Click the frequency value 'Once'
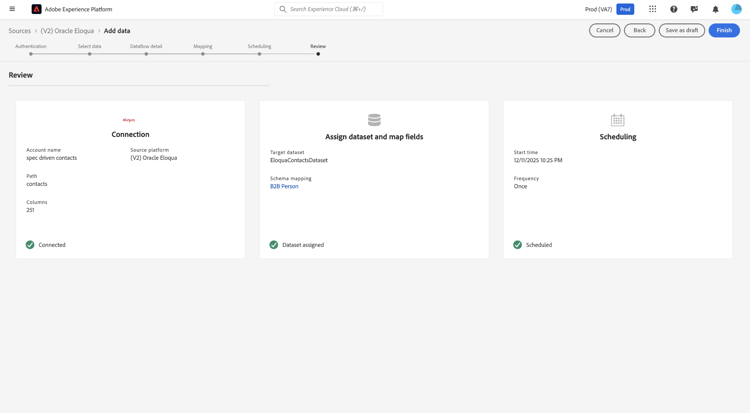750x413 pixels. click(520, 186)
